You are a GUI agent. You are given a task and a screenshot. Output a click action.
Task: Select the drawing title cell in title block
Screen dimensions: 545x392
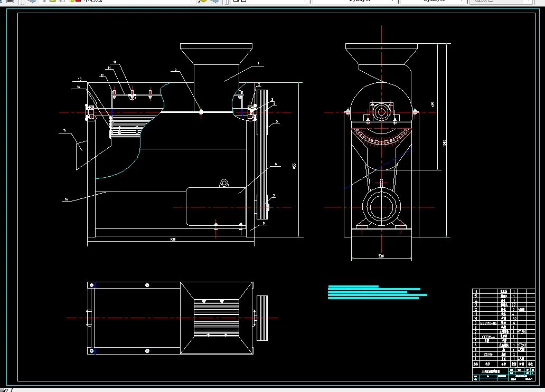point(491,371)
